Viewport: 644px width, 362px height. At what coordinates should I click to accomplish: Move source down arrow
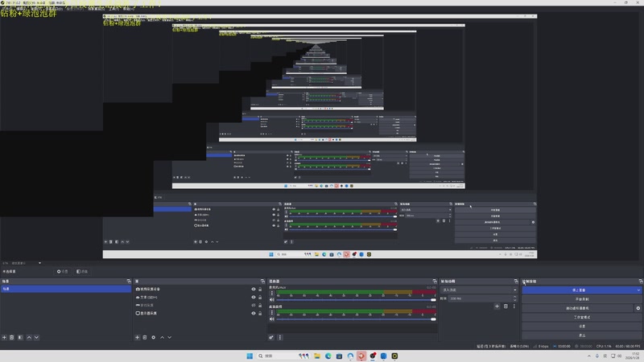(170, 337)
